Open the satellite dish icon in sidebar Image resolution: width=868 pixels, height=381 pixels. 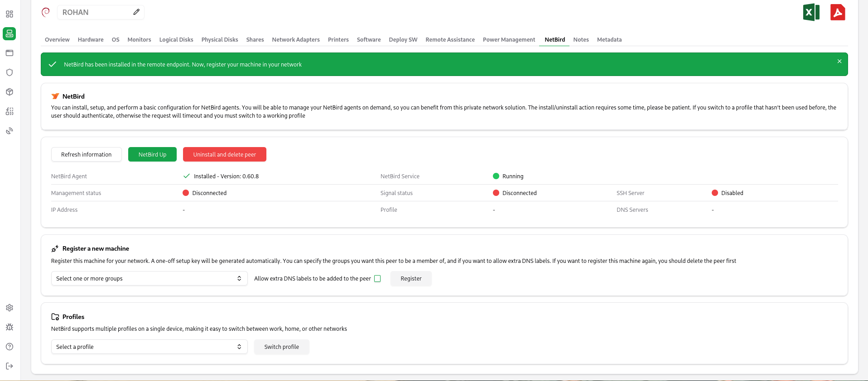(10, 131)
